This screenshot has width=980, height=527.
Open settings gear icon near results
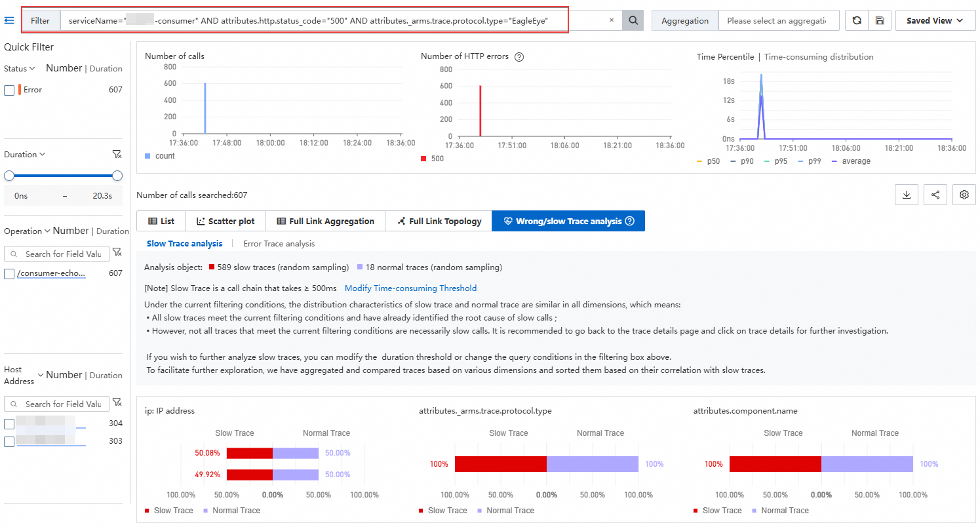tap(964, 195)
